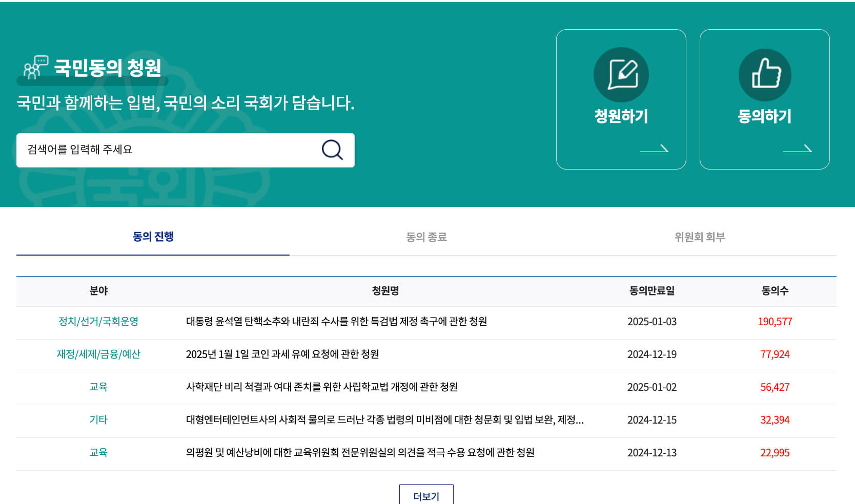
Task: Select the 동의 진행 tab
Action: (153, 237)
